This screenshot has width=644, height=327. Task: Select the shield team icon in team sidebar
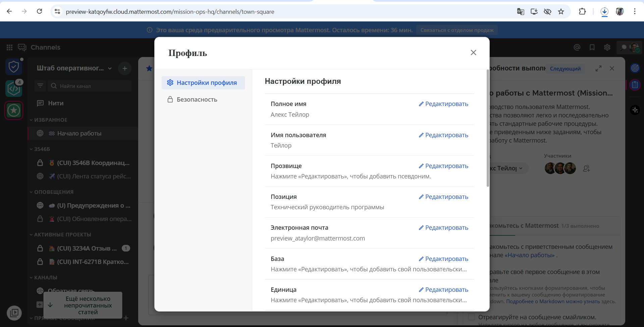[13, 66]
